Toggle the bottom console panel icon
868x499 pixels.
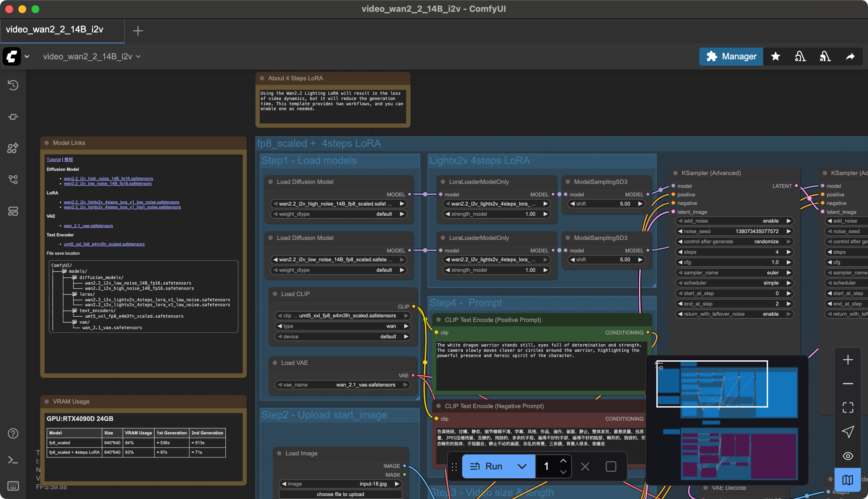[x=13, y=460]
